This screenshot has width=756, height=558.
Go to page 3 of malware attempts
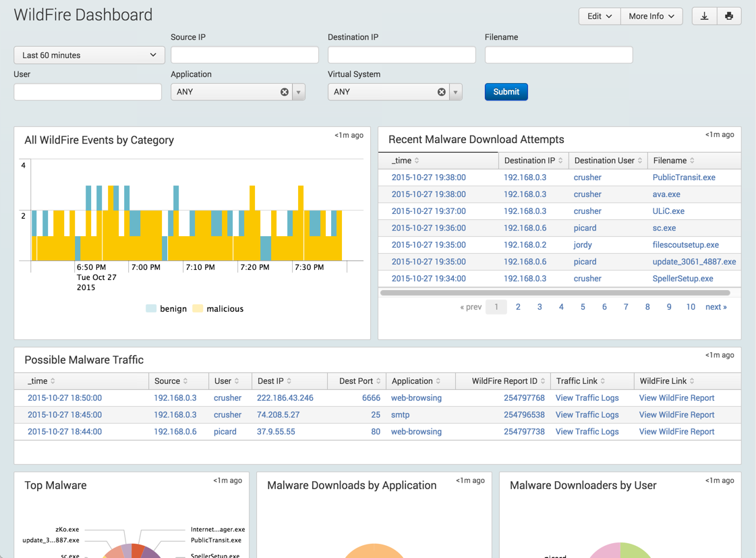point(540,307)
